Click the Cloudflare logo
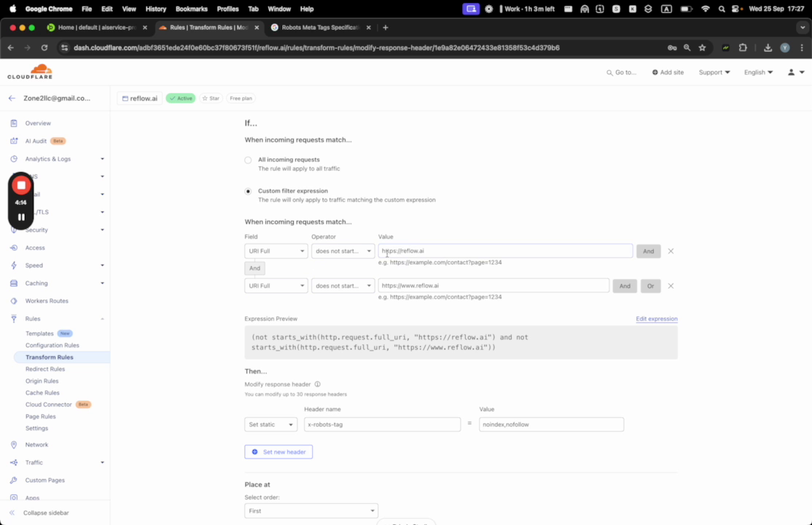 coord(30,71)
